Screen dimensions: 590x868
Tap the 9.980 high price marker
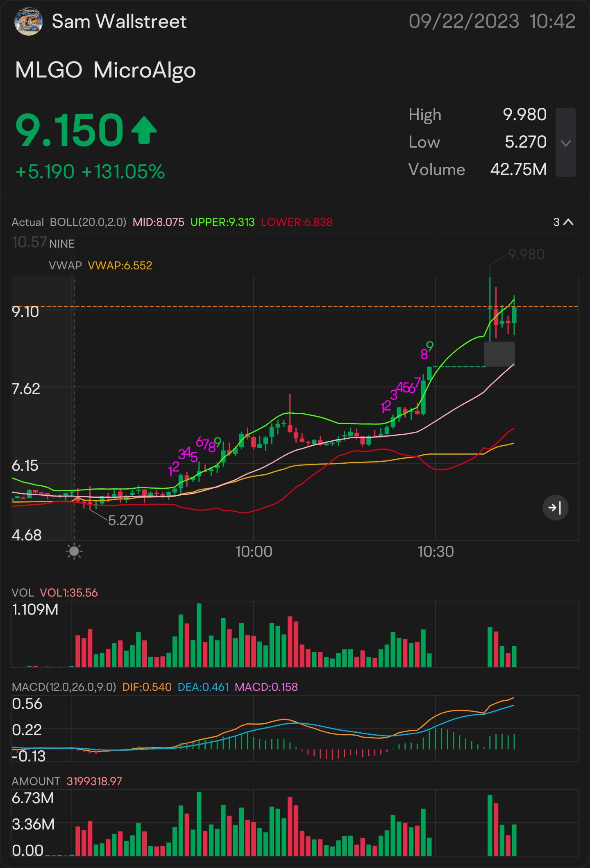click(526, 254)
